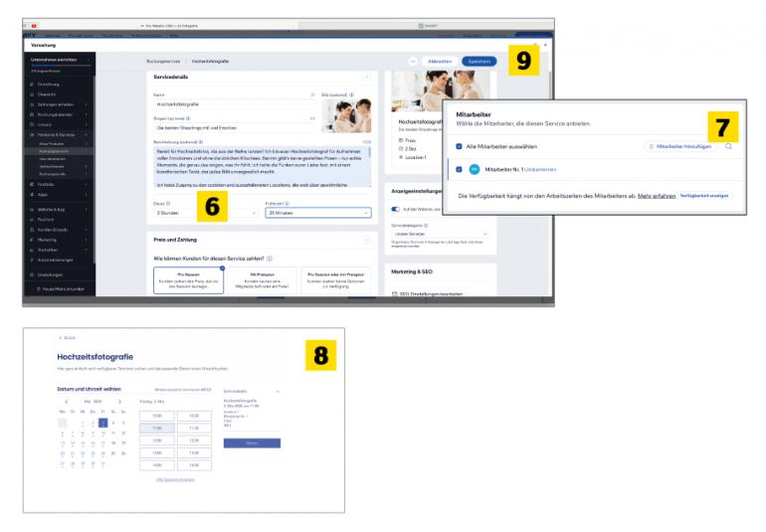
Task: Click 'Alle Sessions anzeigen' link
Action: click(175, 479)
